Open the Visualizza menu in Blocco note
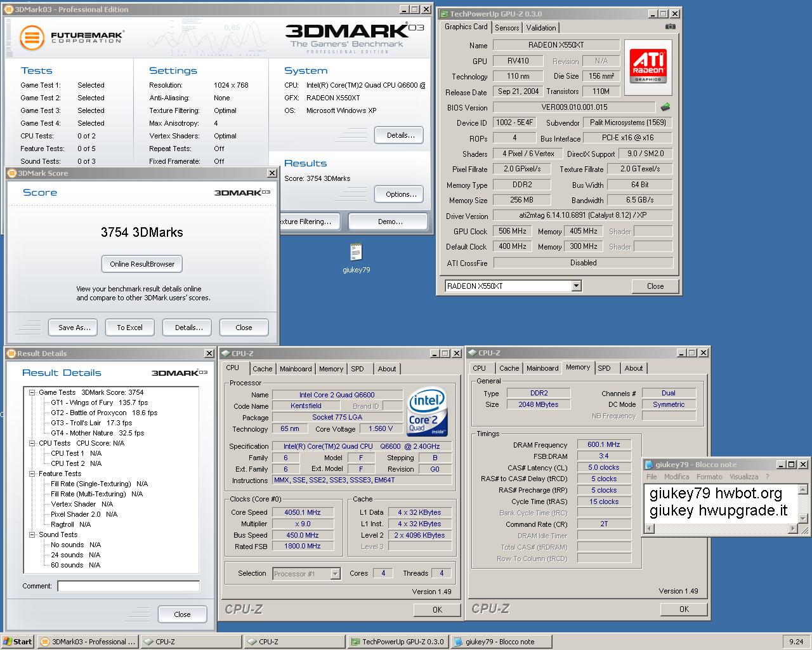The width and height of the screenshot is (812, 650). (743, 477)
